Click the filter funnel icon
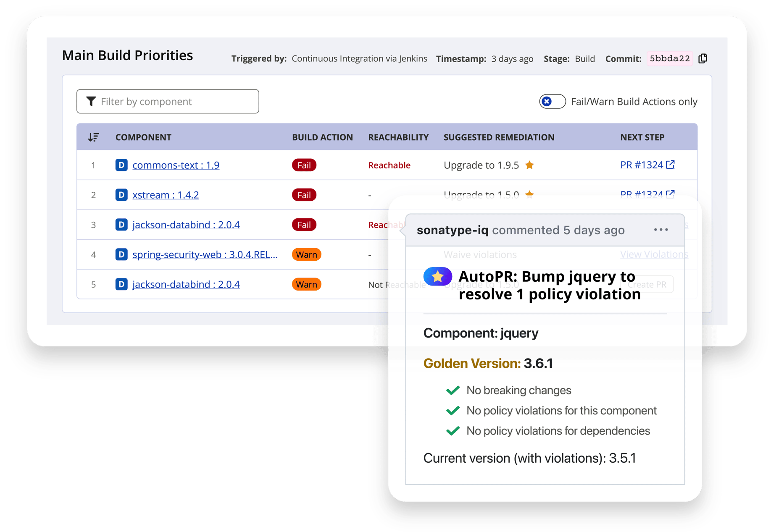771x532 pixels. tap(91, 101)
